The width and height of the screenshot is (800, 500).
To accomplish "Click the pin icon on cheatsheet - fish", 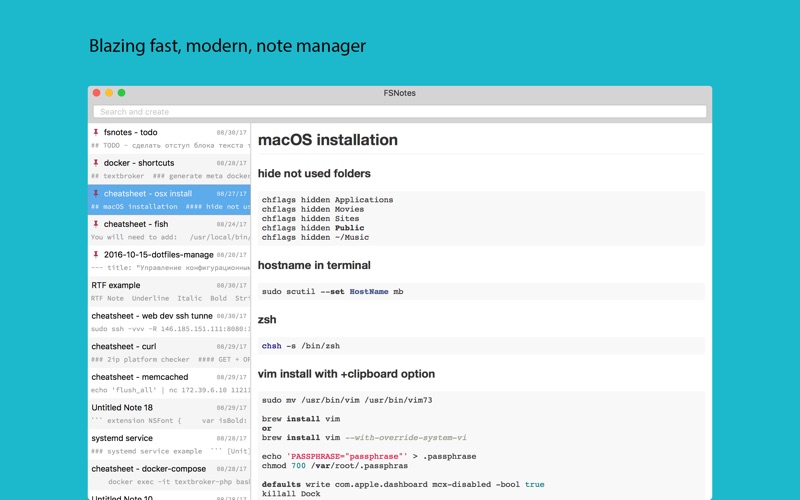I will coord(95,224).
